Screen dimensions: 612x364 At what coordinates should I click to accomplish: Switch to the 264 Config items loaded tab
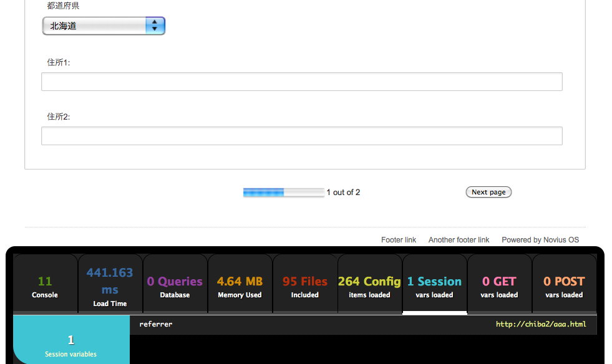point(369,284)
